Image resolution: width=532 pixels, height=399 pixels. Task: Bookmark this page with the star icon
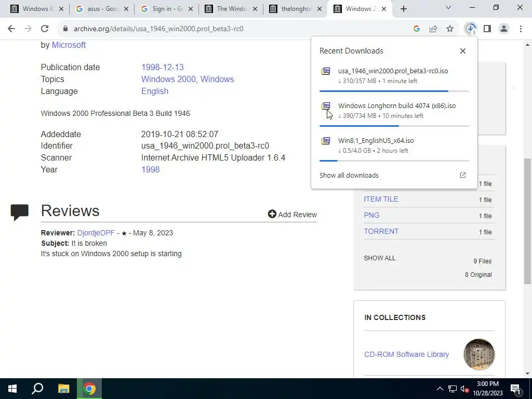tap(450, 29)
